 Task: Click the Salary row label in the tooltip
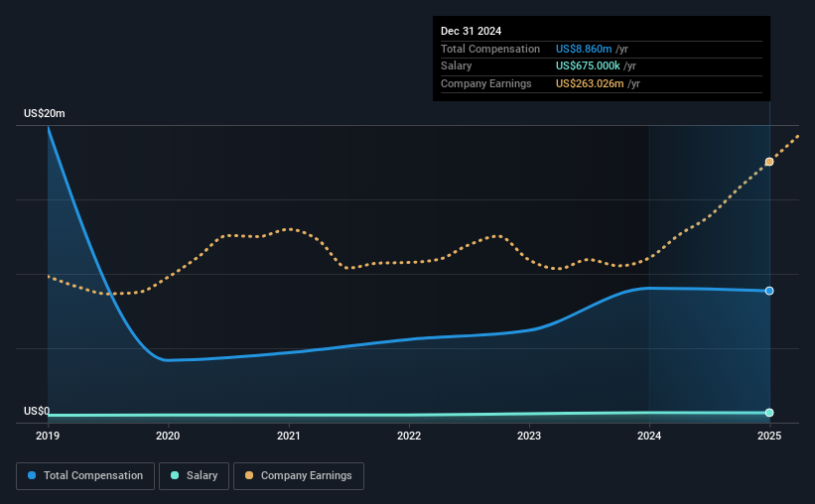tap(457, 66)
